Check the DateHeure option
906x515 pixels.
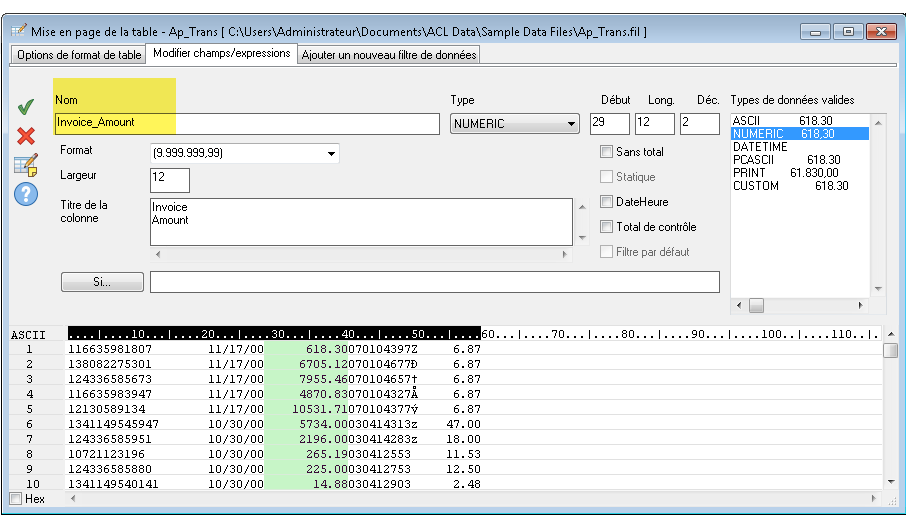pos(606,202)
